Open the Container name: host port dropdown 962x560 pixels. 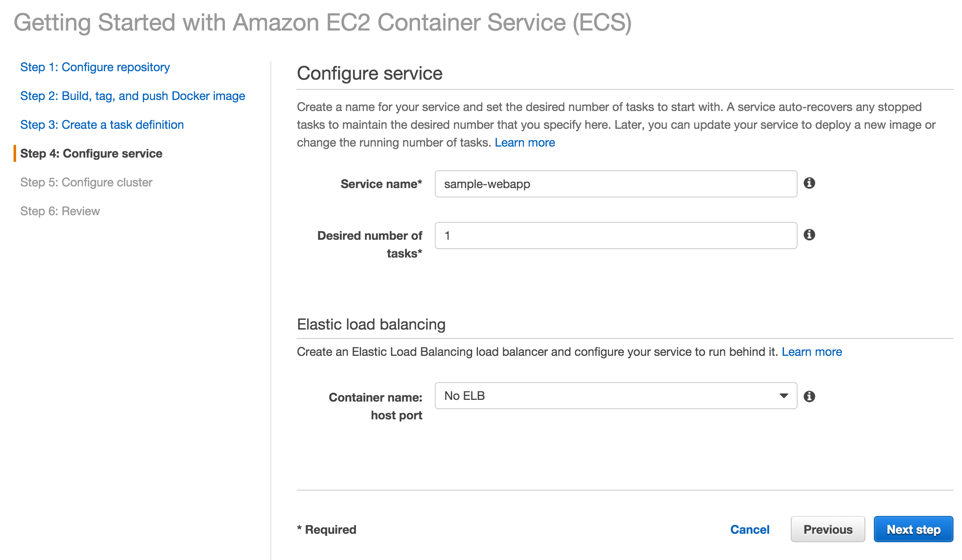[x=615, y=396]
